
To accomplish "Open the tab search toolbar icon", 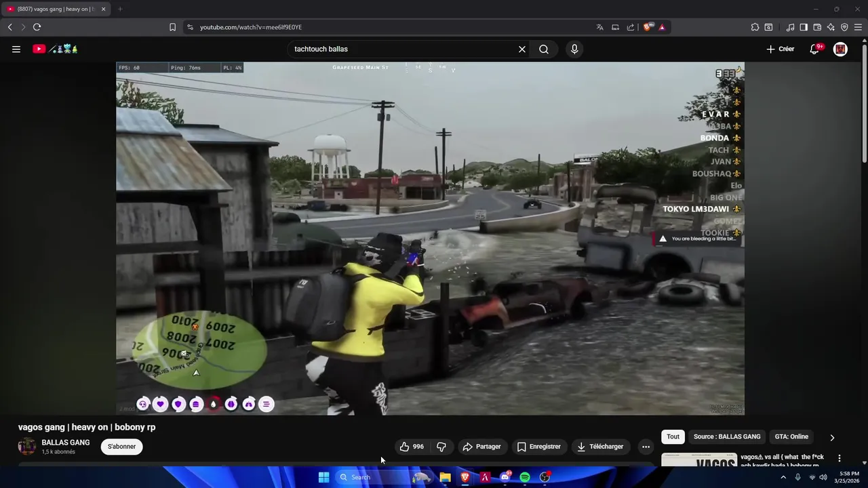I will click(768, 27).
